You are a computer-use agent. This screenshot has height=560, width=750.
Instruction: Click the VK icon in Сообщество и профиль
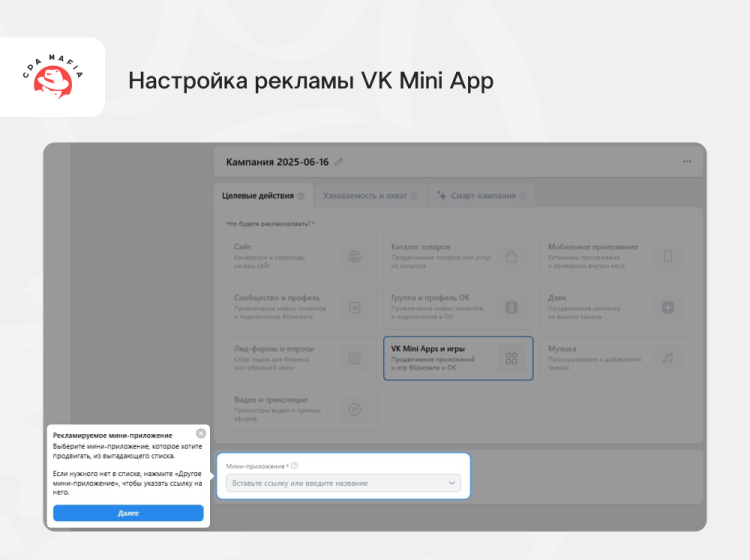pos(354,307)
